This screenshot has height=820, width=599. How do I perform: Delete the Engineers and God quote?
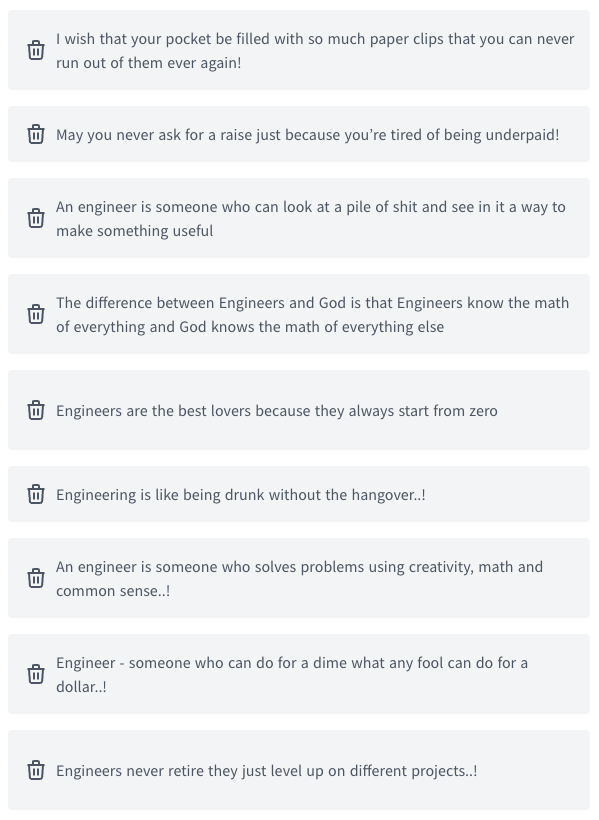click(x=36, y=314)
